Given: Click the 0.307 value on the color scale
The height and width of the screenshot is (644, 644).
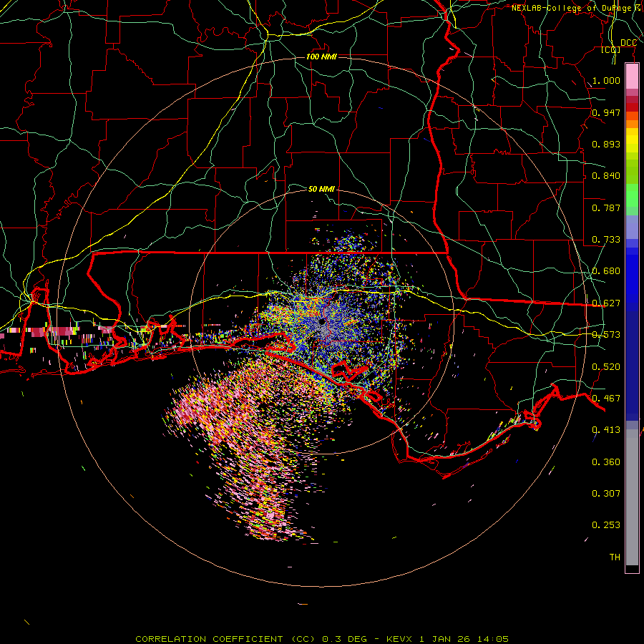Looking at the screenshot, I should 606,493.
